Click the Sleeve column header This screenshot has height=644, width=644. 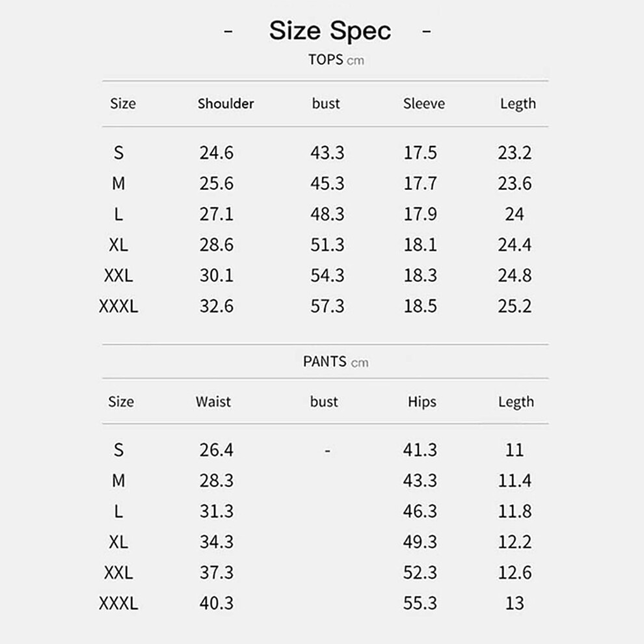tap(424, 103)
